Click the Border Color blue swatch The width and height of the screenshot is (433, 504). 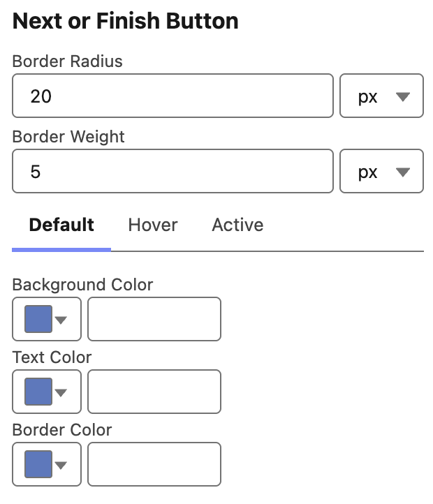click(38, 465)
